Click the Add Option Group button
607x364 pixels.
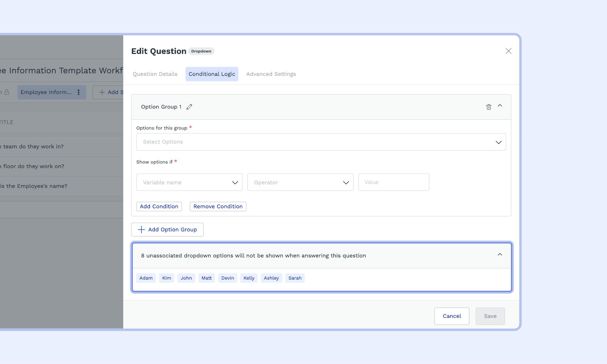[x=167, y=230]
